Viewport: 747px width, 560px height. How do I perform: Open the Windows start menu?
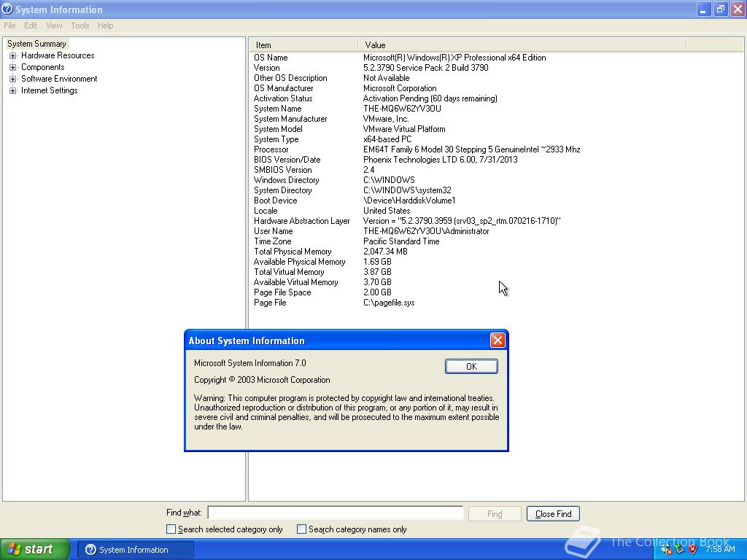coord(35,550)
